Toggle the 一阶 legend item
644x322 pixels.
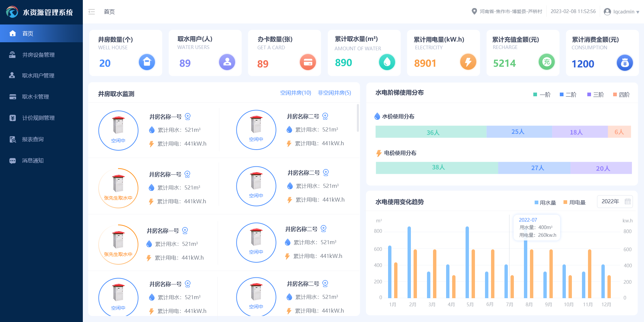coord(542,95)
